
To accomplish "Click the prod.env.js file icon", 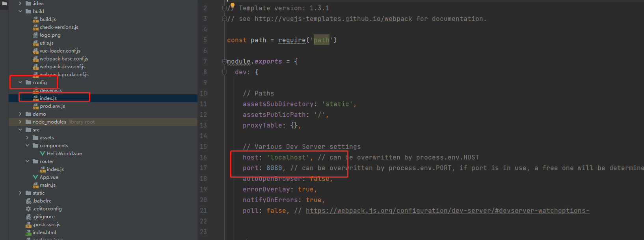I will point(35,106).
